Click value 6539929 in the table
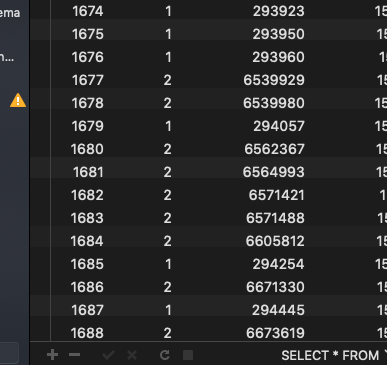The height and width of the screenshot is (365, 387). click(x=274, y=80)
